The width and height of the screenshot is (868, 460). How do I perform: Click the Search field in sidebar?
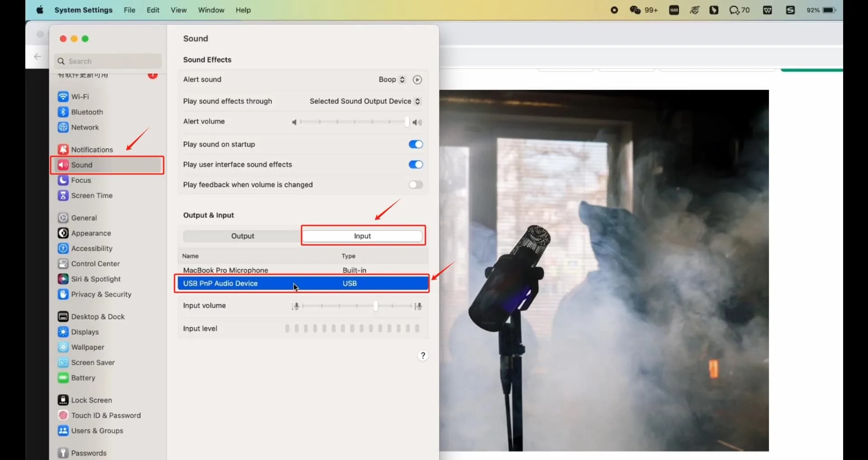pyautogui.click(x=108, y=61)
